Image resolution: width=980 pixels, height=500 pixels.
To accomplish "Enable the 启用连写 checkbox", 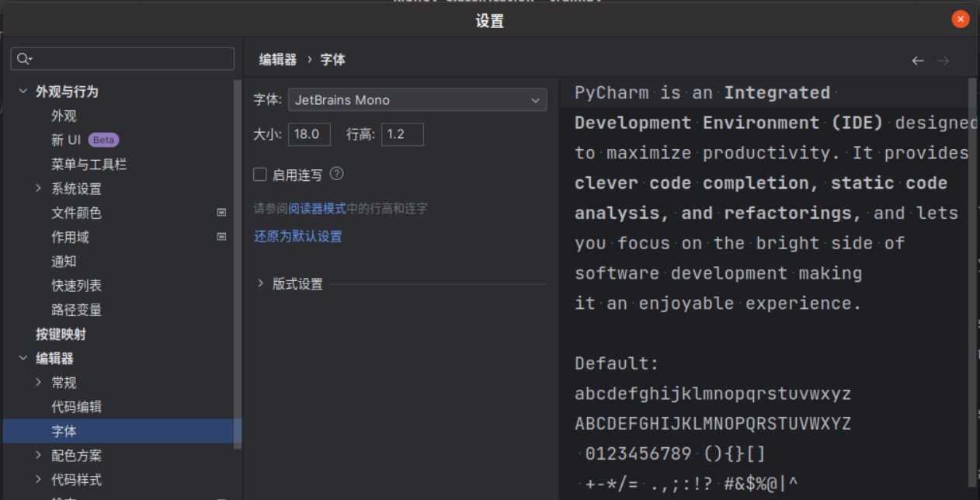I will (260, 174).
